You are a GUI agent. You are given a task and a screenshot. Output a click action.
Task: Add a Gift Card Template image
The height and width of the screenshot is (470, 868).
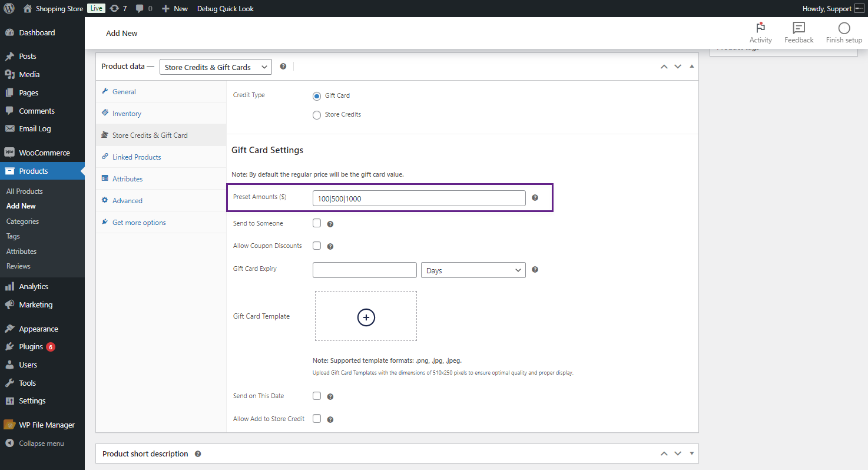click(x=366, y=316)
